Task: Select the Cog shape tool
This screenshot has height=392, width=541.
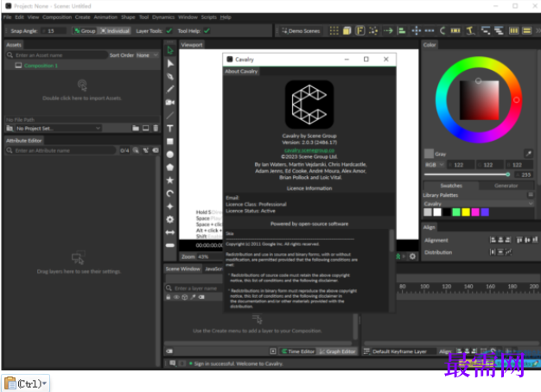Action: point(170,219)
